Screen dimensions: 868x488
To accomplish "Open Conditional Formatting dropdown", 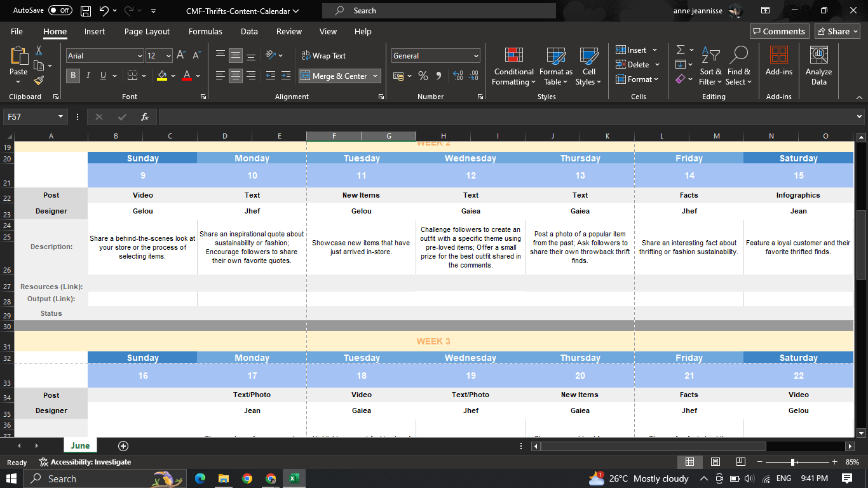I will coord(514,66).
